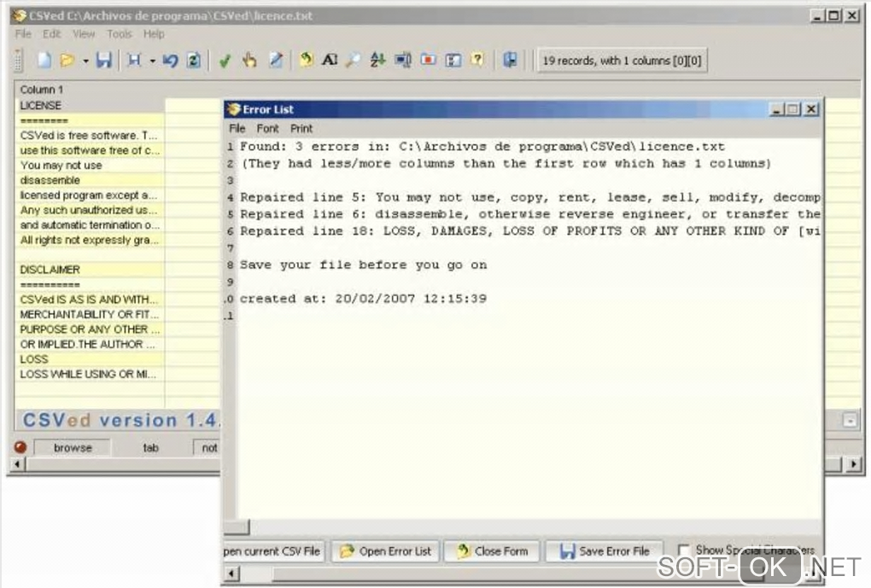Select the 'CSVed IS AS IS AND WITH...' row
The image size is (871, 588).
click(91, 300)
